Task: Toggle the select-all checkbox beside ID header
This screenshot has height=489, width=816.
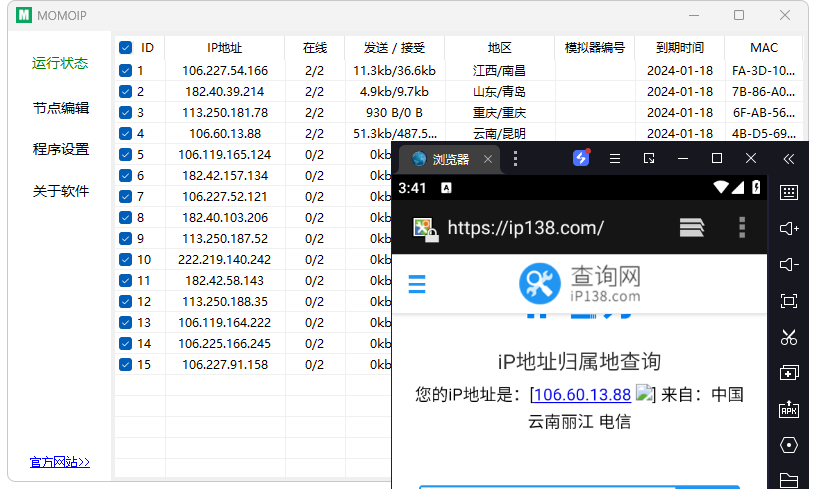Action: tap(125, 48)
